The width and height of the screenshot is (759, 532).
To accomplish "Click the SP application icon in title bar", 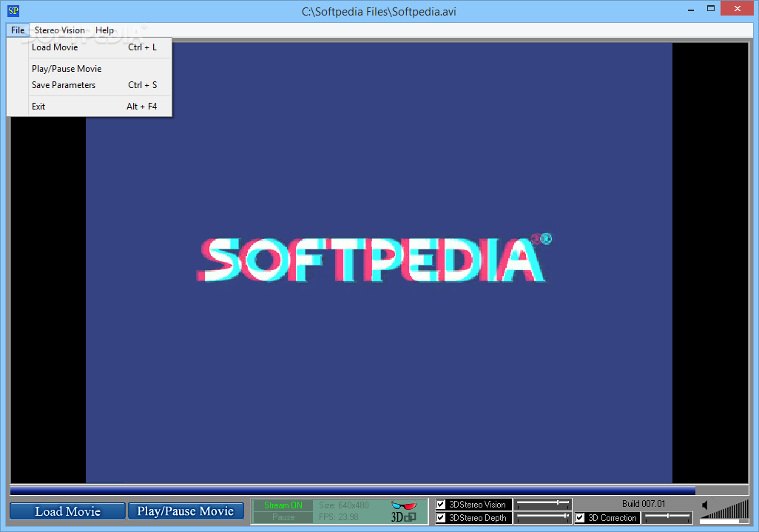I will pos(13,10).
